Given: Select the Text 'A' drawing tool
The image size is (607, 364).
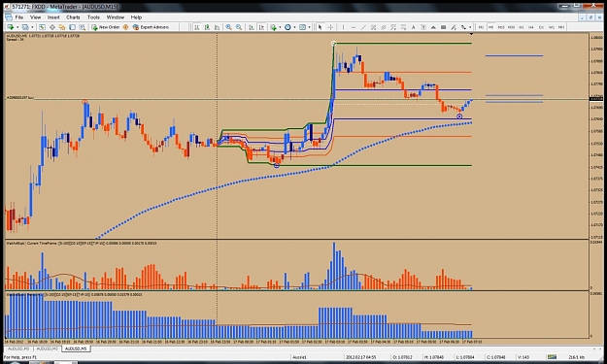Looking at the screenshot, I should pyautogui.click(x=414, y=27).
